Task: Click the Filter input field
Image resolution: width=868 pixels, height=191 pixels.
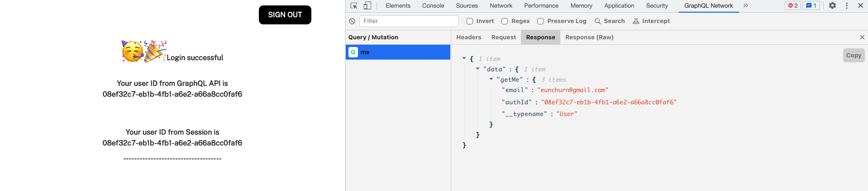Action: coord(409,21)
